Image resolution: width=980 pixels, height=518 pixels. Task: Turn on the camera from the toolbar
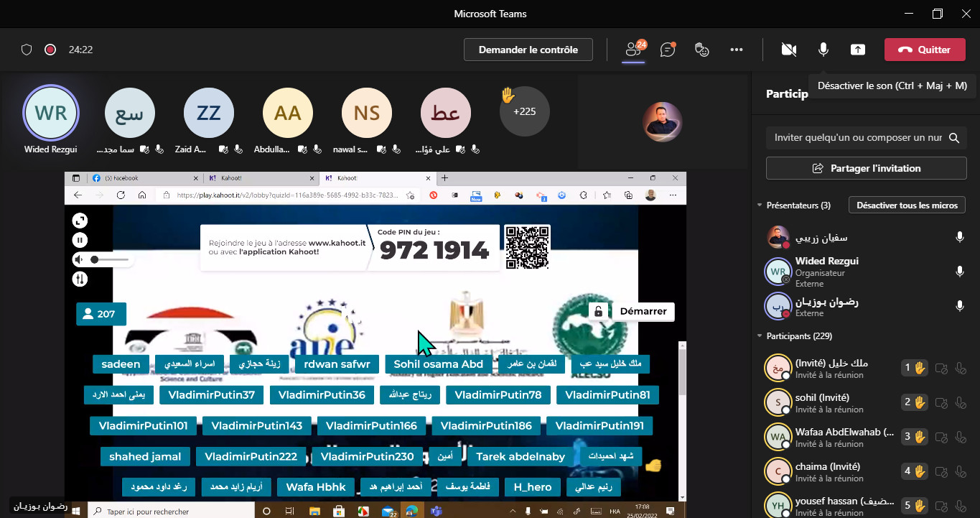tap(789, 50)
